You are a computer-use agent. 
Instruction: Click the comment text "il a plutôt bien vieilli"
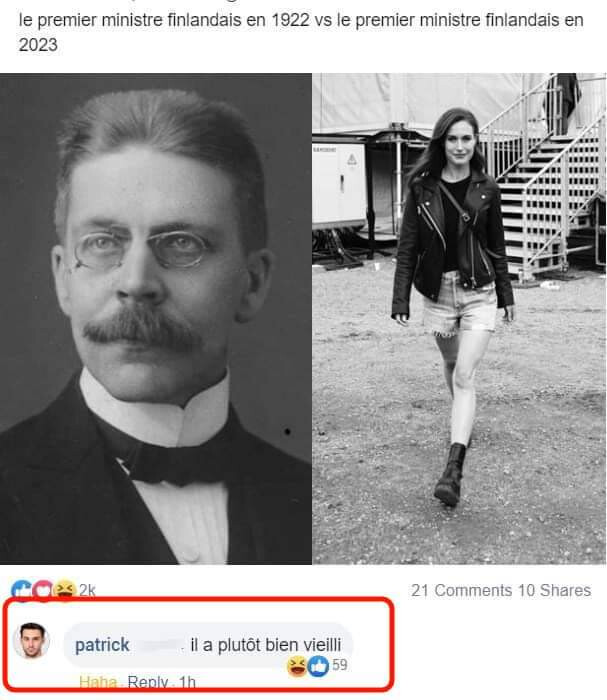[266, 645]
